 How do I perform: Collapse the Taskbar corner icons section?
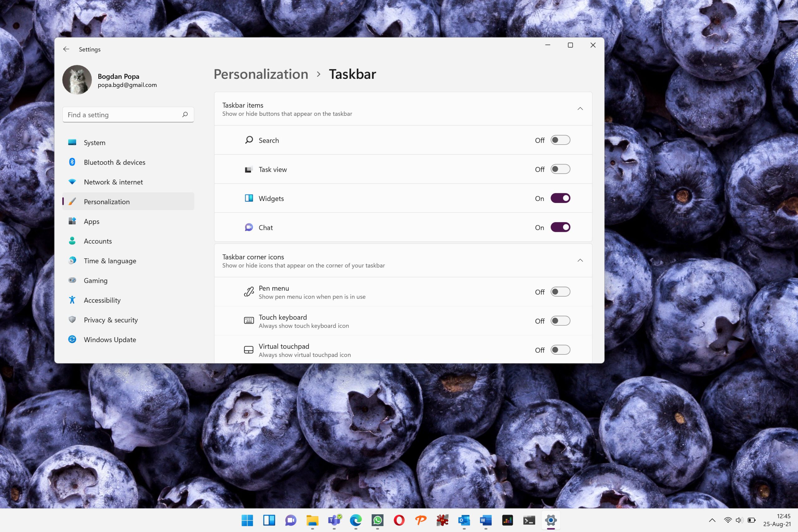pos(580,260)
